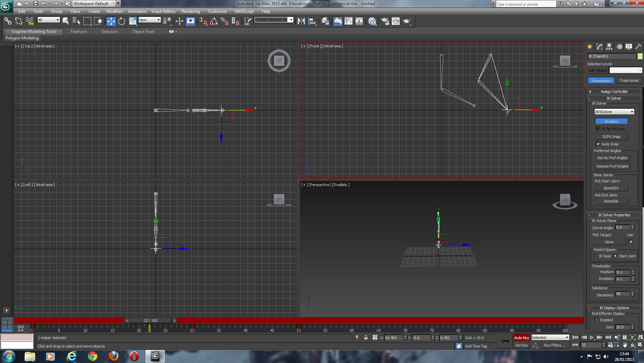
Task: Uncheck IK for FK Pose
Action: point(598,128)
